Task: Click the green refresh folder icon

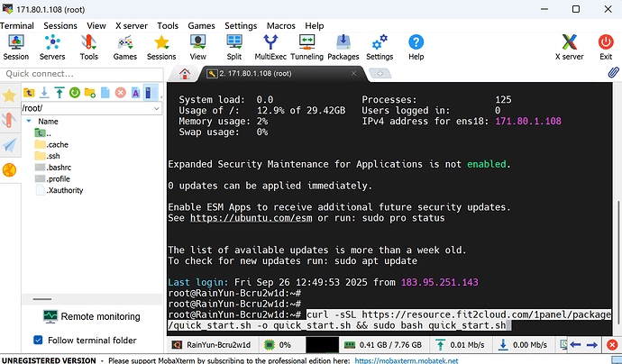Action: tap(75, 92)
